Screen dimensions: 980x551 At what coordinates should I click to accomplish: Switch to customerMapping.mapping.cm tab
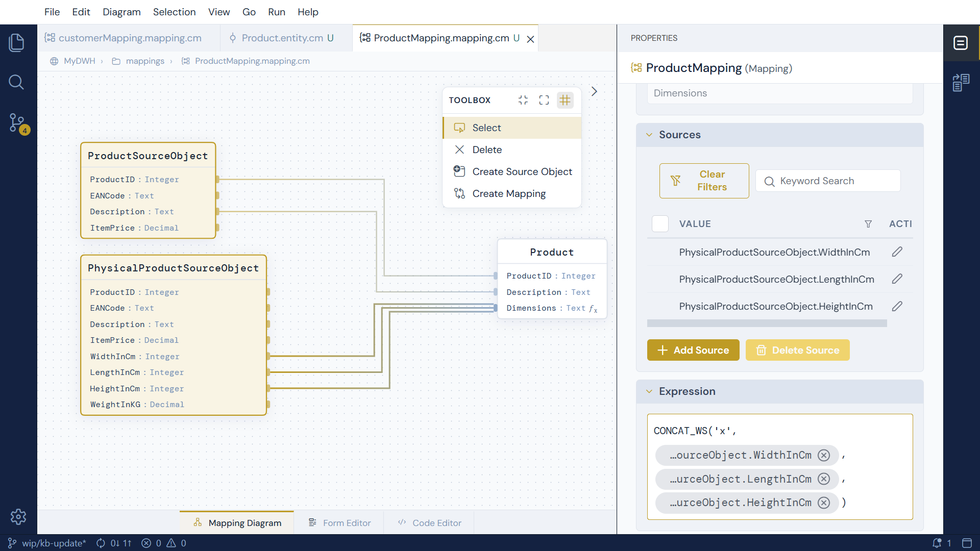(x=129, y=38)
